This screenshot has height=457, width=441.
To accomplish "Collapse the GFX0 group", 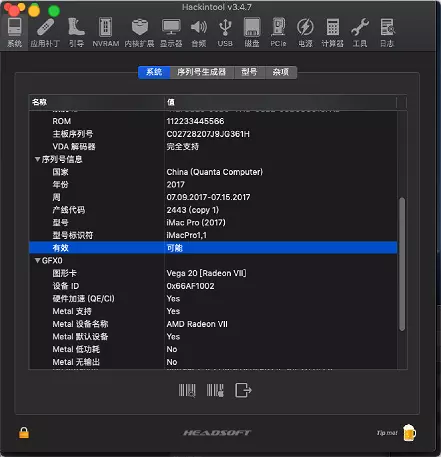I will coord(38,261).
